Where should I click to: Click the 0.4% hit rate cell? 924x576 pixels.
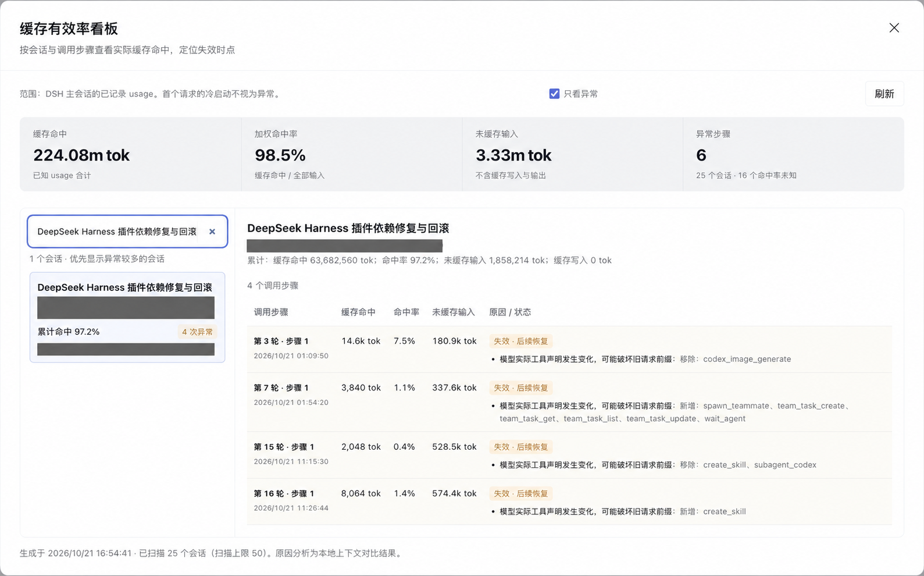pos(404,447)
